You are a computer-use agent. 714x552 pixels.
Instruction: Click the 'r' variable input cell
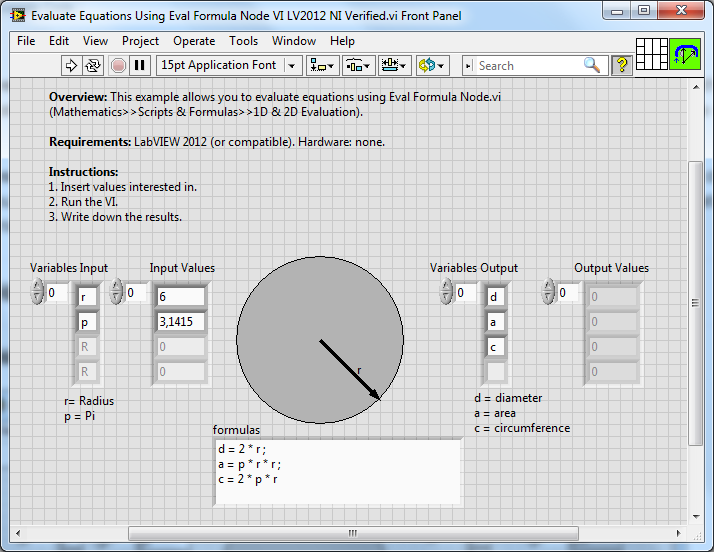(87, 297)
